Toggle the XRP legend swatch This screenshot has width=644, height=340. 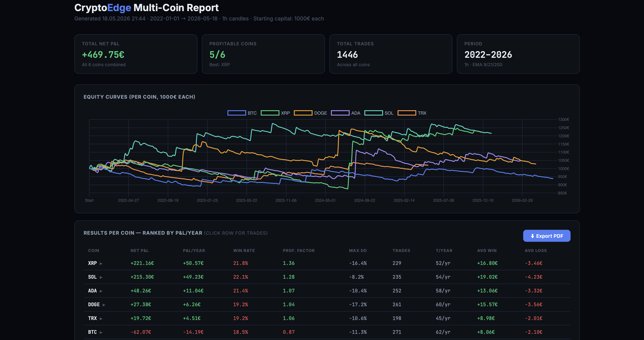[x=270, y=113]
